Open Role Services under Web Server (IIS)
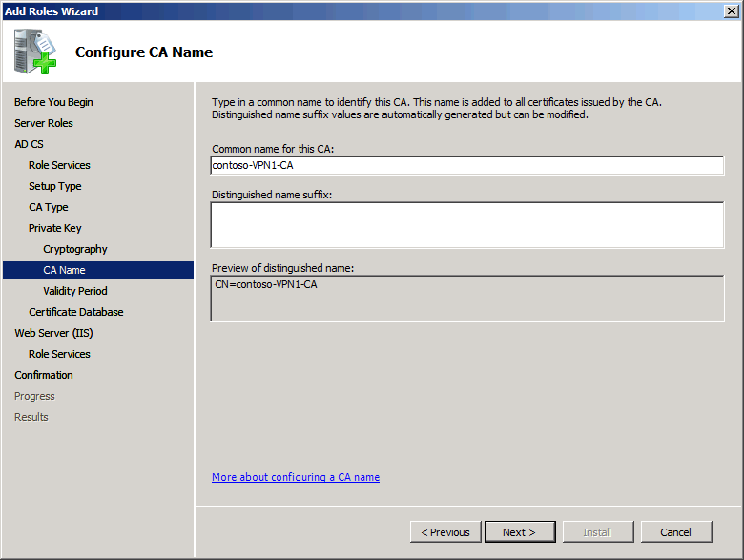Screen dimensions: 744x560 (x=59, y=354)
